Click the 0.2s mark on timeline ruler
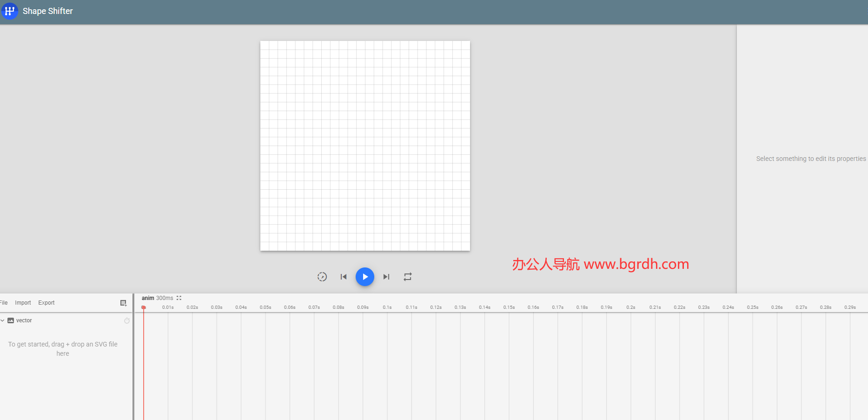Image resolution: width=868 pixels, height=420 pixels. coord(631,307)
